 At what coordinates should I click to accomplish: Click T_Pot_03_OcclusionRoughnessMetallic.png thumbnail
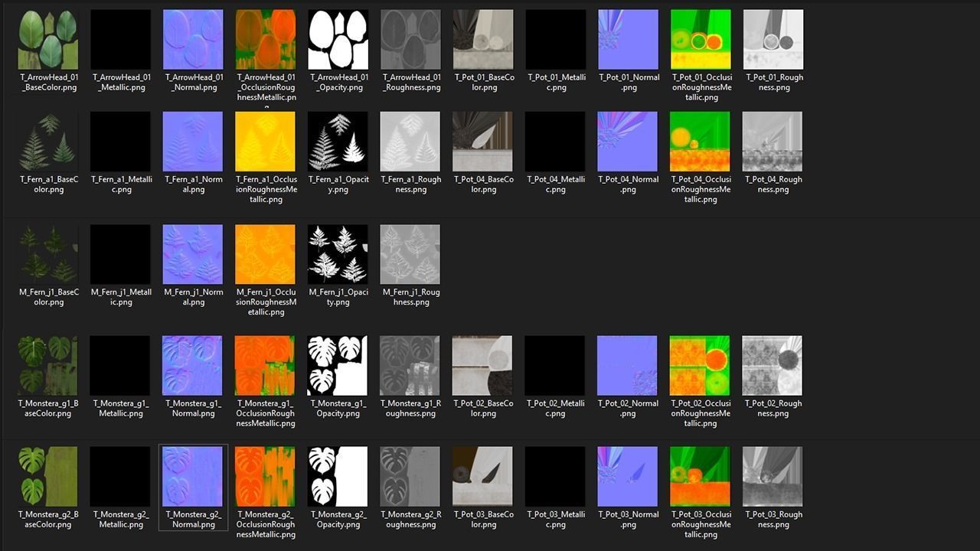[x=701, y=477]
